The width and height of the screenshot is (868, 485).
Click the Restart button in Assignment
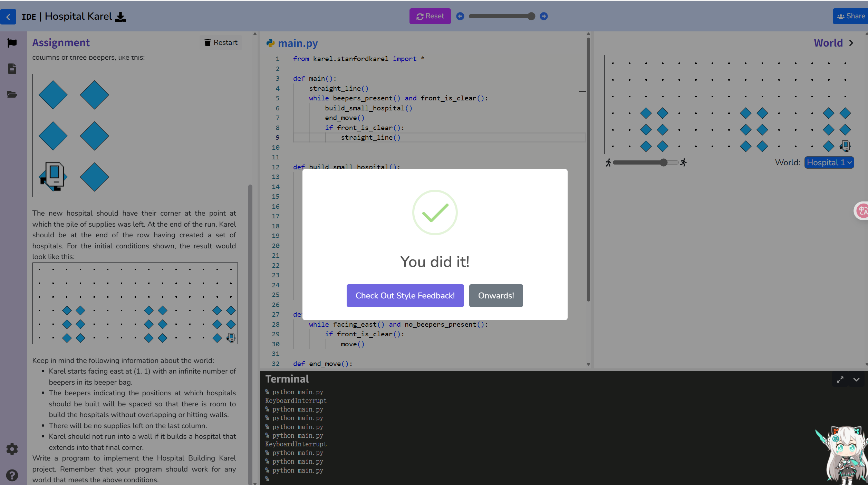(221, 42)
